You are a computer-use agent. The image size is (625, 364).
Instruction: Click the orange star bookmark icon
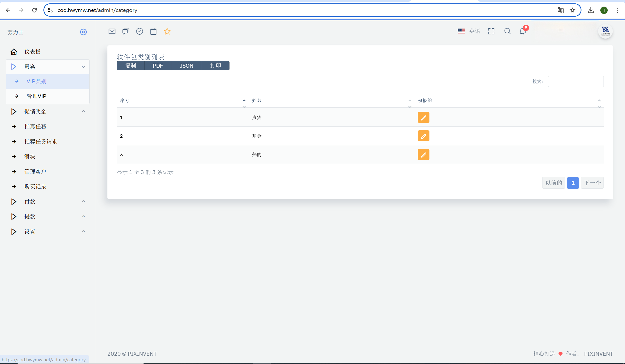tap(167, 31)
